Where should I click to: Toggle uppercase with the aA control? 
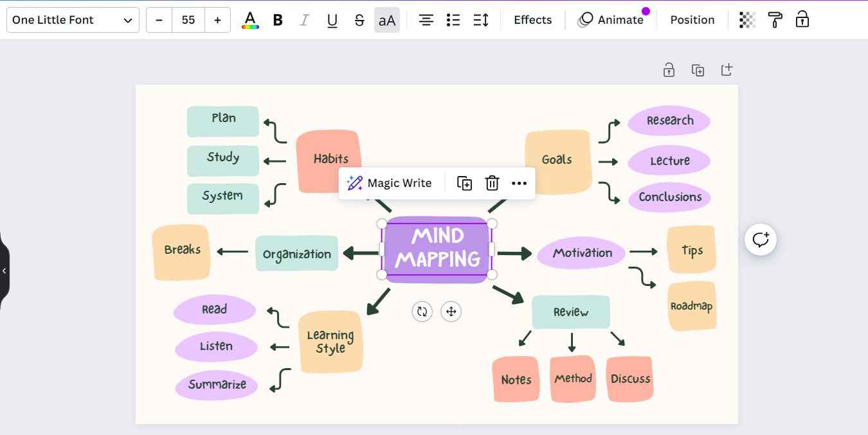[x=386, y=20]
